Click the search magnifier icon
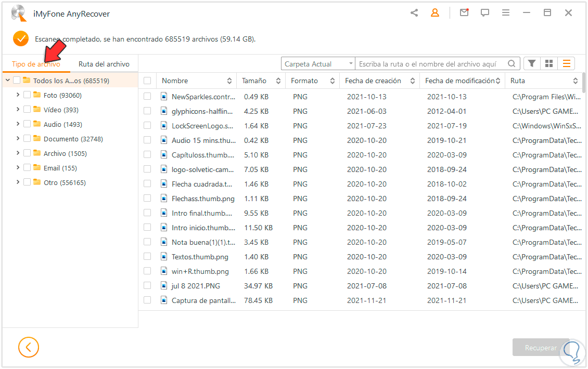Image resolution: width=588 pixels, height=369 pixels. pyautogui.click(x=512, y=64)
